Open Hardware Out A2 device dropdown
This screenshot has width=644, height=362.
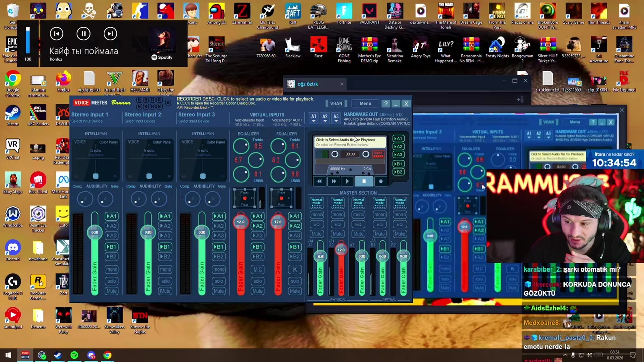[x=325, y=118]
